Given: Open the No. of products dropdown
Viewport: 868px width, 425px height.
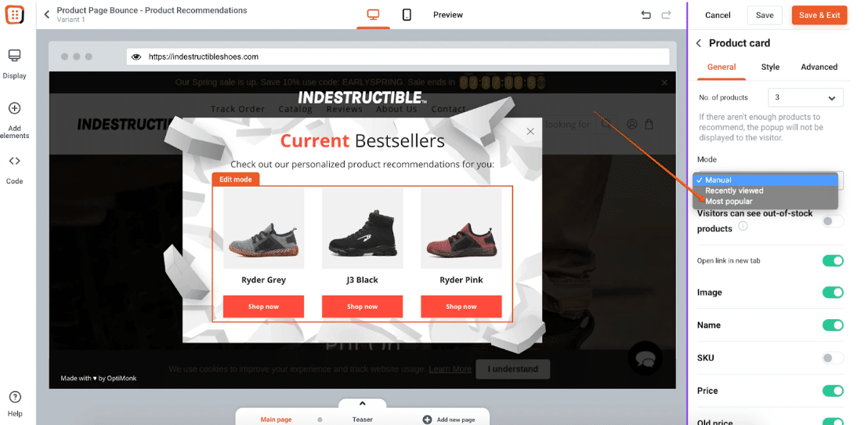Looking at the screenshot, I should (x=805, y=97).
